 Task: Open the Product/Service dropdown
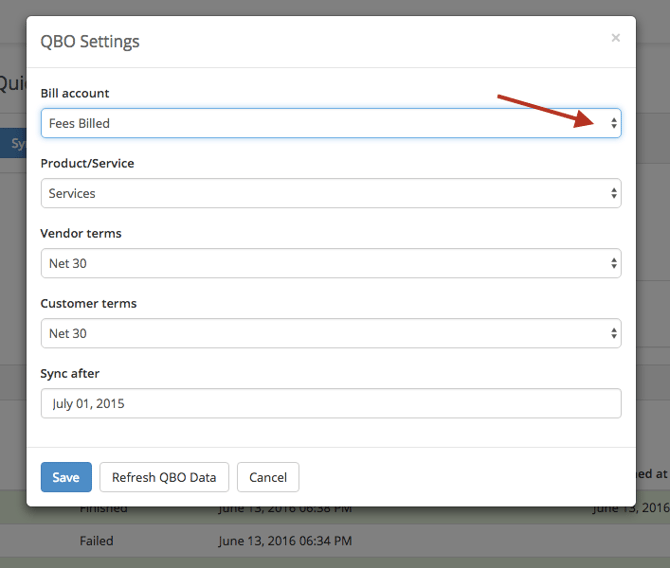[331, 193]
